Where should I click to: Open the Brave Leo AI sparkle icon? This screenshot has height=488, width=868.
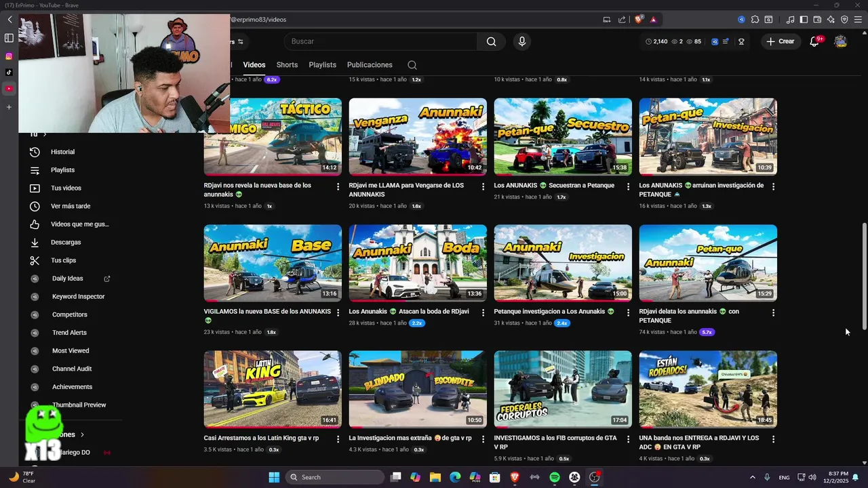click(831, 20)
